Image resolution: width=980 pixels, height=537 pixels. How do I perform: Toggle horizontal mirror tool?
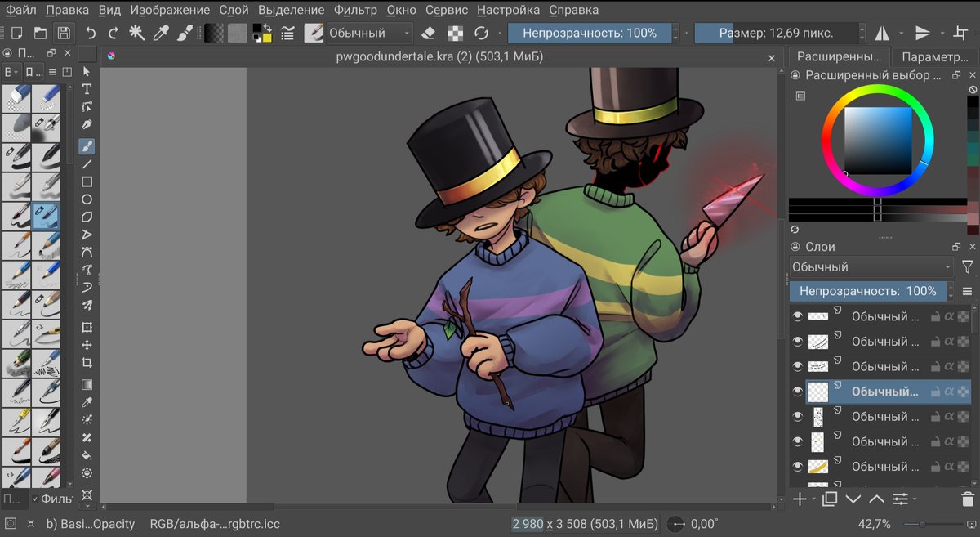click(882, 34)
